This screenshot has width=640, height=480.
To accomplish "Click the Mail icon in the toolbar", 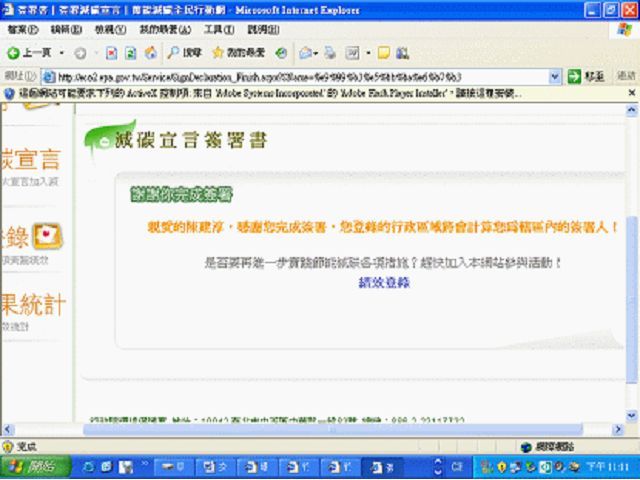I will coord(306,52).
